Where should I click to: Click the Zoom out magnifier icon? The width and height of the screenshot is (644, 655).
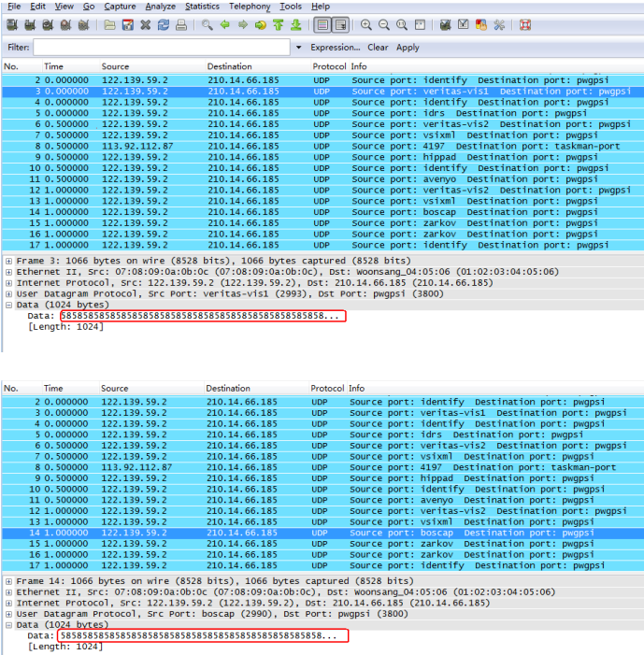384,25
